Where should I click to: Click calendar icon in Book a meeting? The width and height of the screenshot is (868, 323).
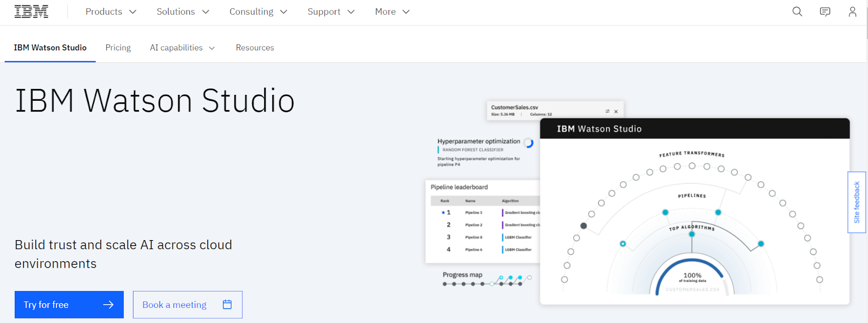click(x=227, y=305)
